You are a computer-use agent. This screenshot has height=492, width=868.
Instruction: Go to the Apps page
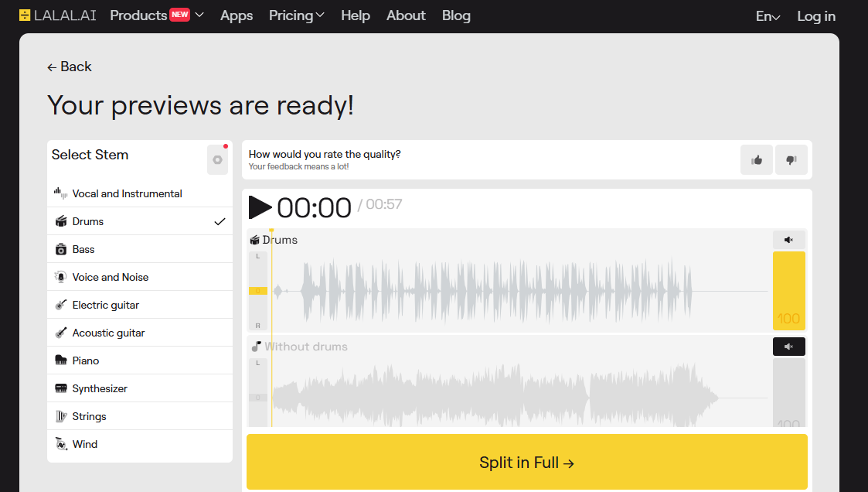237,15
